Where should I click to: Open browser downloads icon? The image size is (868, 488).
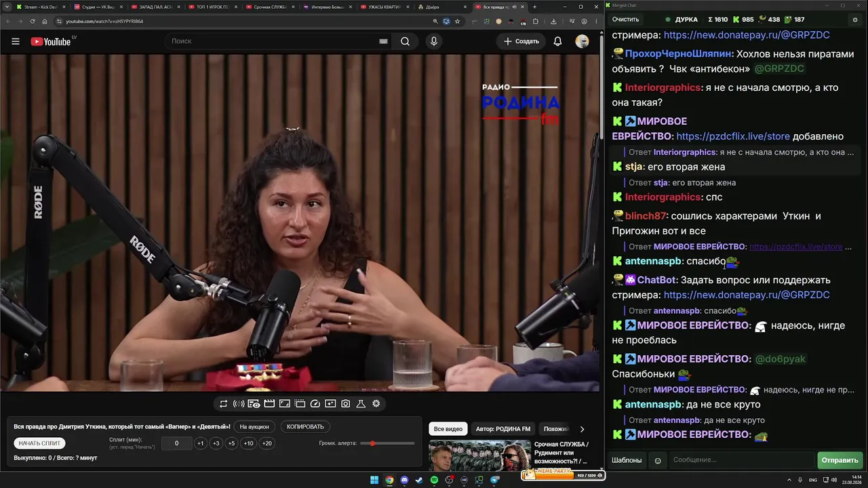(x=553, y=21)
